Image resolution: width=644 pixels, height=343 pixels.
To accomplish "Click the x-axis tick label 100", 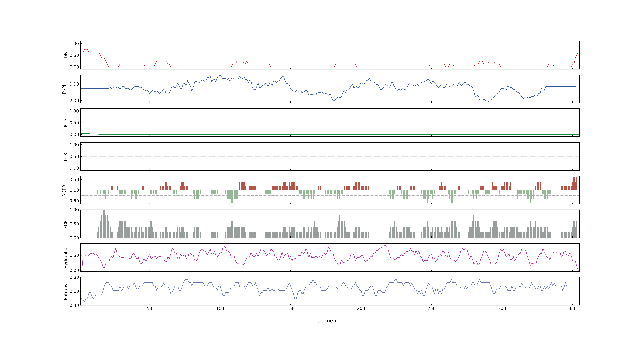I will click(220, 309).
